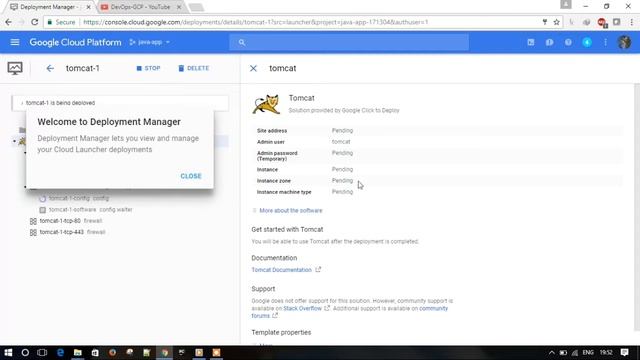Activate Cloud Shell icon in header
The image size is (640, 360).
click(x=531, y=42)
